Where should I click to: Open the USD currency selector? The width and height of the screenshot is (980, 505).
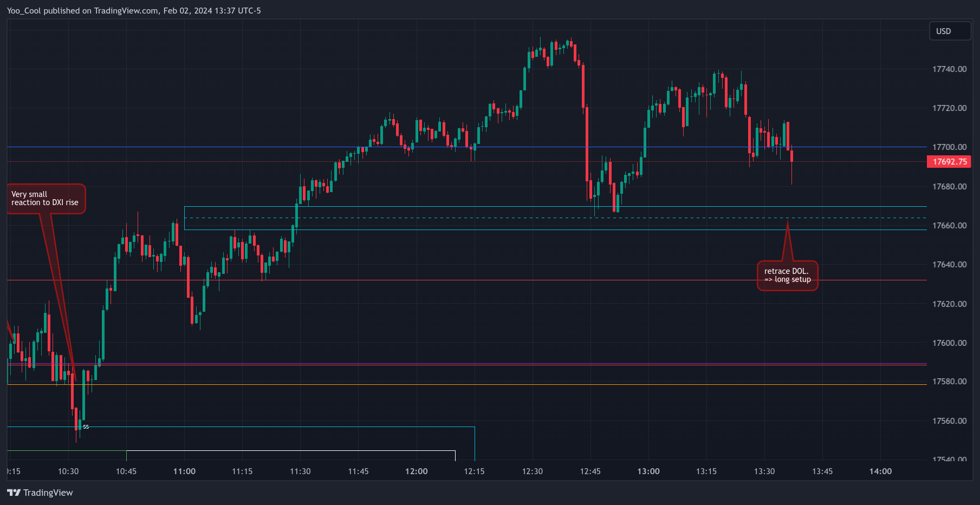[950, 31]
